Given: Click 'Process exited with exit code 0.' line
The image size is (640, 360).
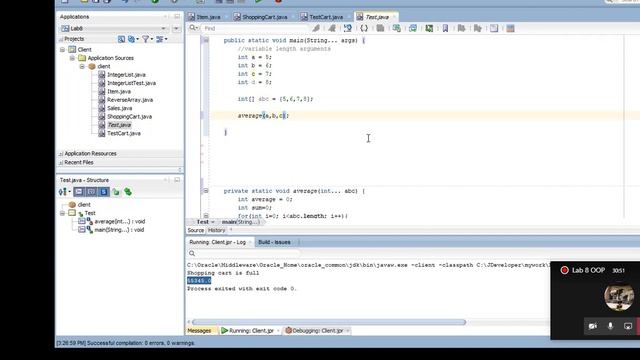Looking at the screenshot, I should (241, 289).
